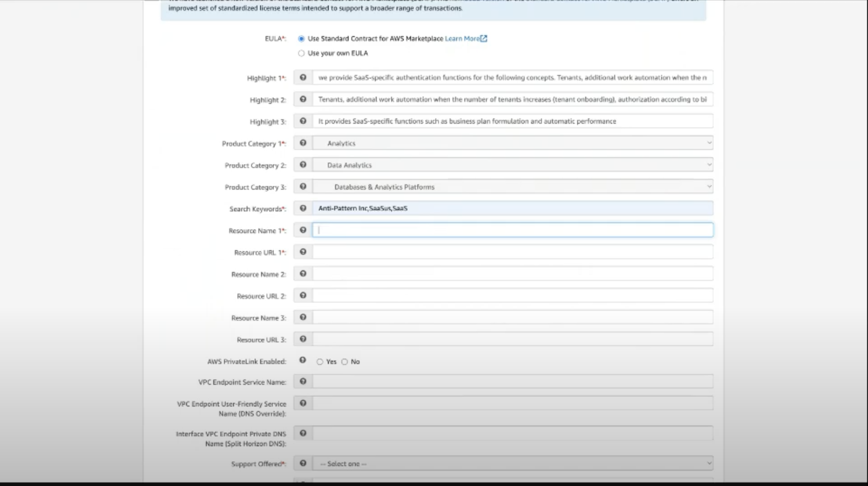
Task: Click into the Highlight 3 text field
Action: tap(513, 121)
